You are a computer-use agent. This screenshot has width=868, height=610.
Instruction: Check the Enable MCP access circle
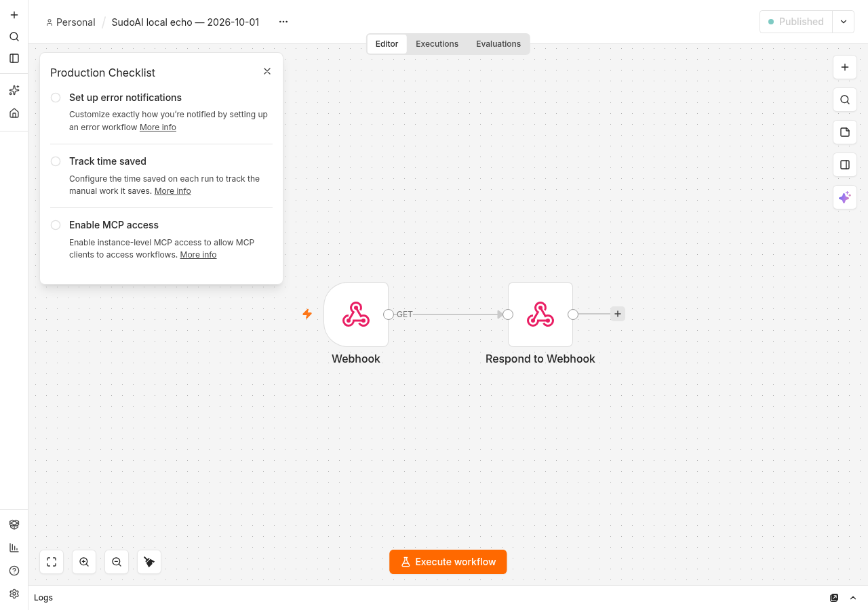pyautogui.click(x=56, y=225)
